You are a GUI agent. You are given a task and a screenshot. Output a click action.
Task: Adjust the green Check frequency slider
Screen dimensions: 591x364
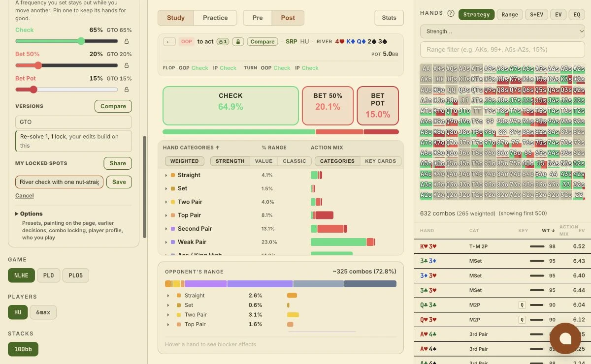(66, 41)
